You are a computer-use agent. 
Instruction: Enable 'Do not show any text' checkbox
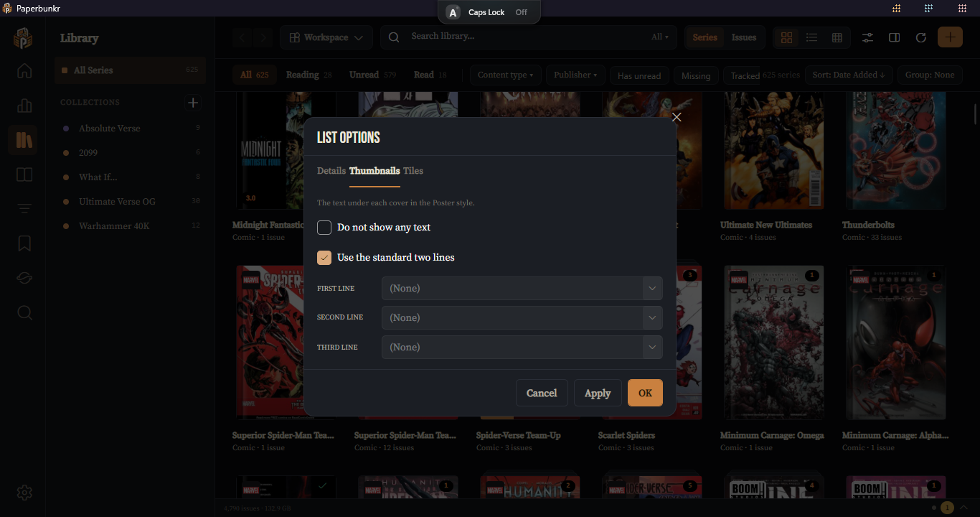pos(324,228)
